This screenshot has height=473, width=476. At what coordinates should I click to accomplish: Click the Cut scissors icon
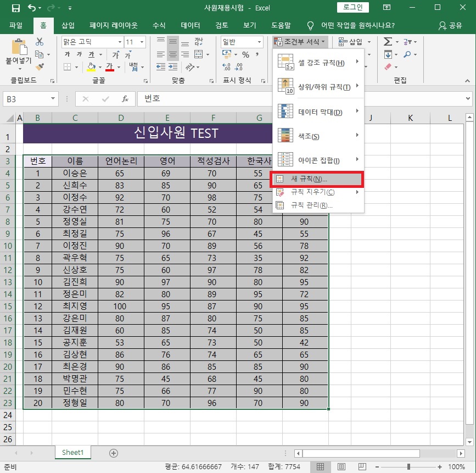(40, 42)
